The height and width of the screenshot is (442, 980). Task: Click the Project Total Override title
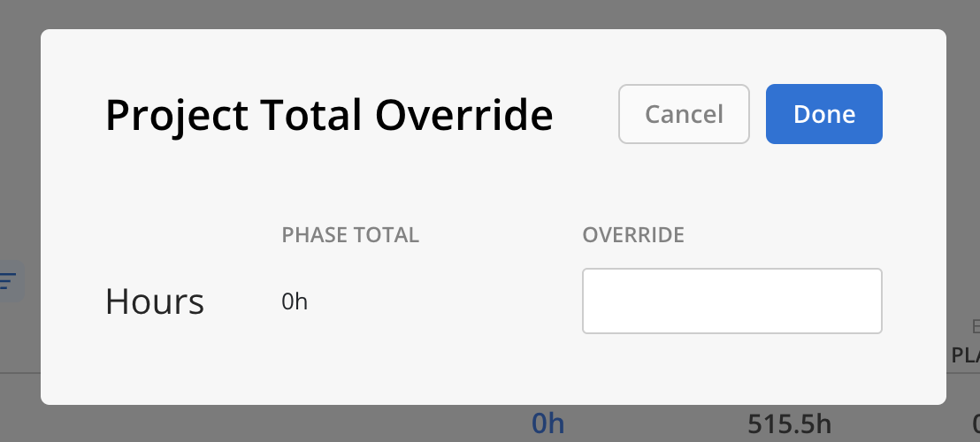pos(329,115)
